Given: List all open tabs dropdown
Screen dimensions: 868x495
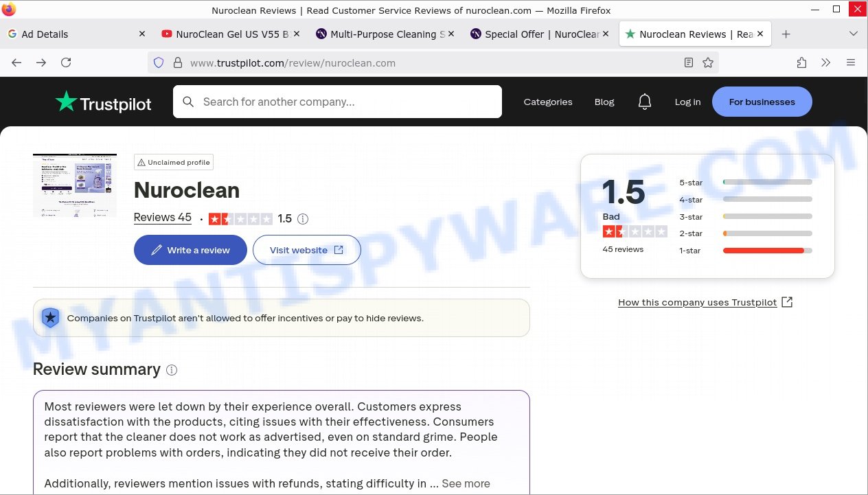Looking at the screenshot, I should pyautogui.click(x=854, y=34).
